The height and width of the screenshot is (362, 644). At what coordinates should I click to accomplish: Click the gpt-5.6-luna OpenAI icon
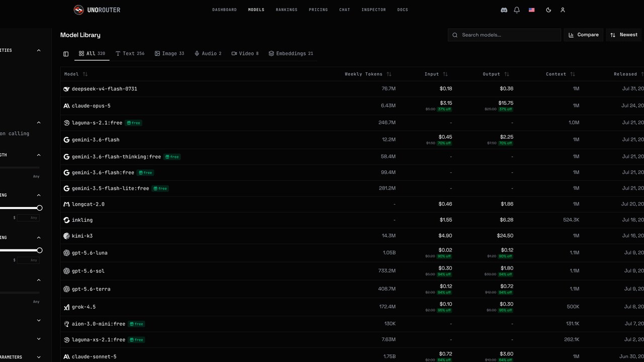click(66, 253)
